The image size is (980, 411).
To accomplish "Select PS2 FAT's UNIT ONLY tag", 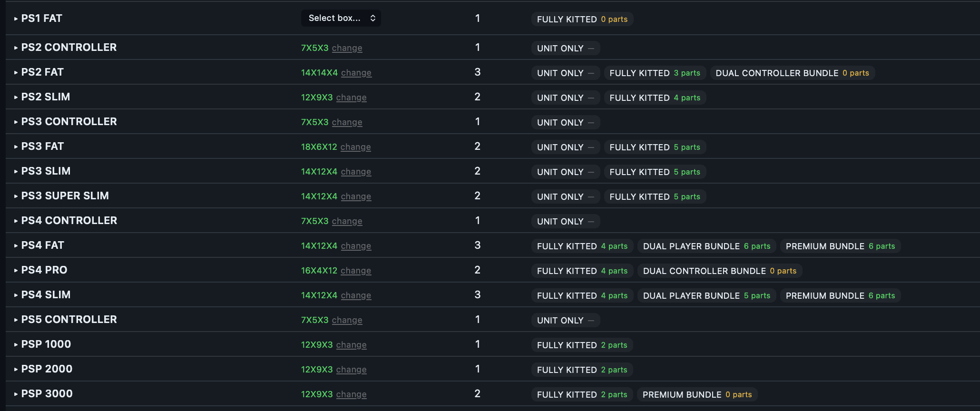I will [x=566, y=73].
